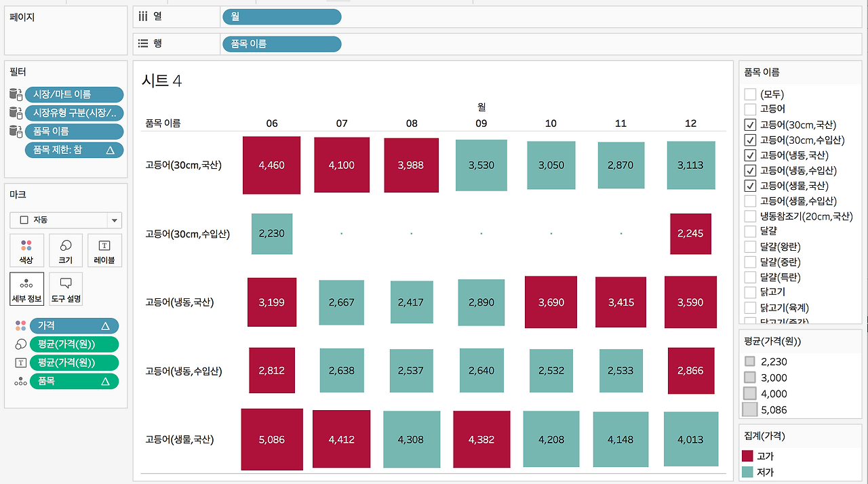This screenshot has width=868, height=484.
Task: Click the data source icon beside 시장/마트 이름 filter
Action: [x=16, y=94]
